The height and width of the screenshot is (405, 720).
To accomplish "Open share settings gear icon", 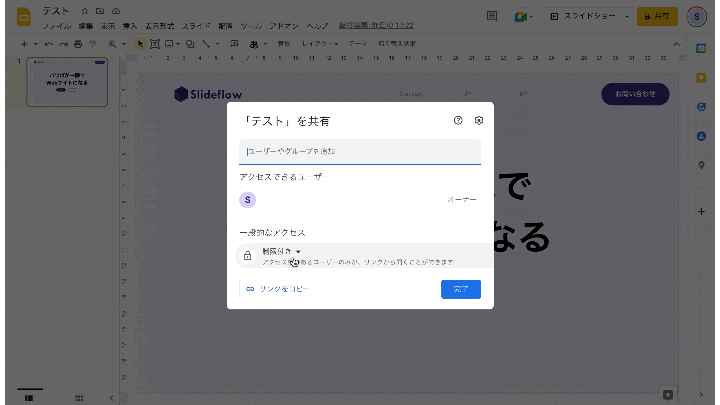I will 479,120.
